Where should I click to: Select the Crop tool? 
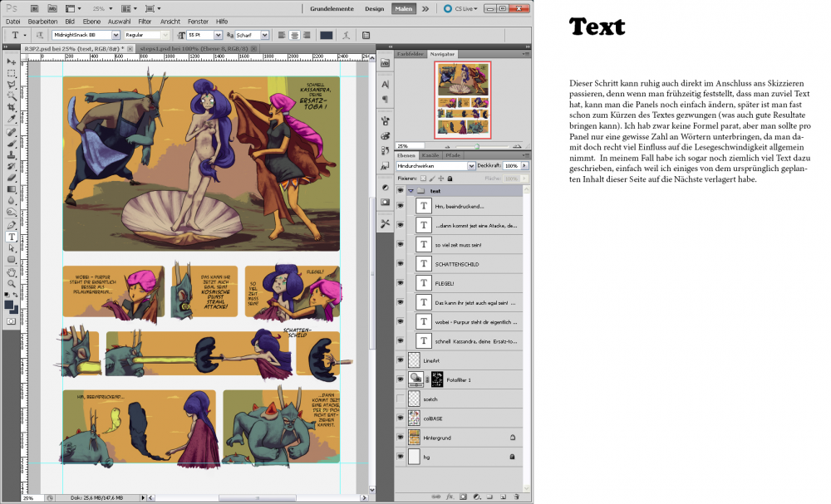pyautogui.click(x=11, y=107)
